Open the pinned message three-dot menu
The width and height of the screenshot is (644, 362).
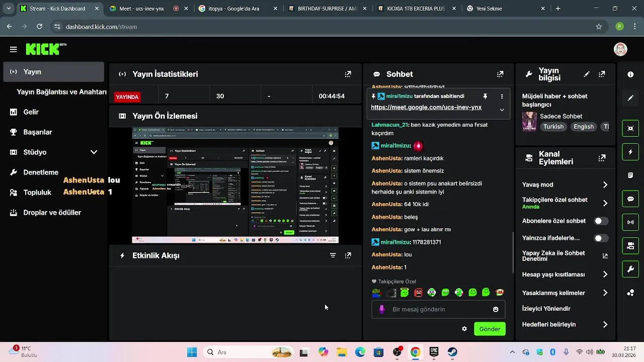[502, 96]
